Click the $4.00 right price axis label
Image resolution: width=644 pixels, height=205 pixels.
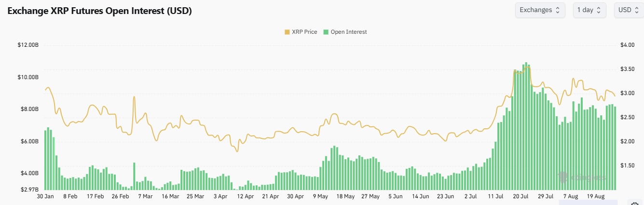(627, 45)
